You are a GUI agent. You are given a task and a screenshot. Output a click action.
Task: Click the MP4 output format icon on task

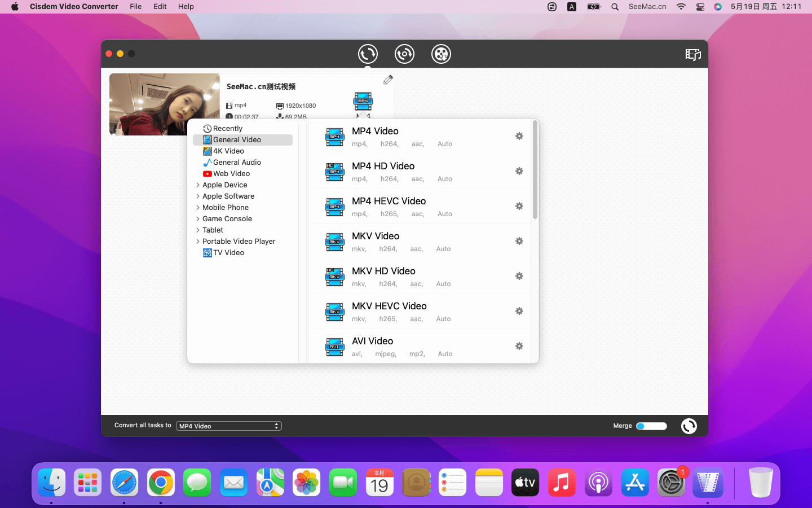tap(363, 102)
